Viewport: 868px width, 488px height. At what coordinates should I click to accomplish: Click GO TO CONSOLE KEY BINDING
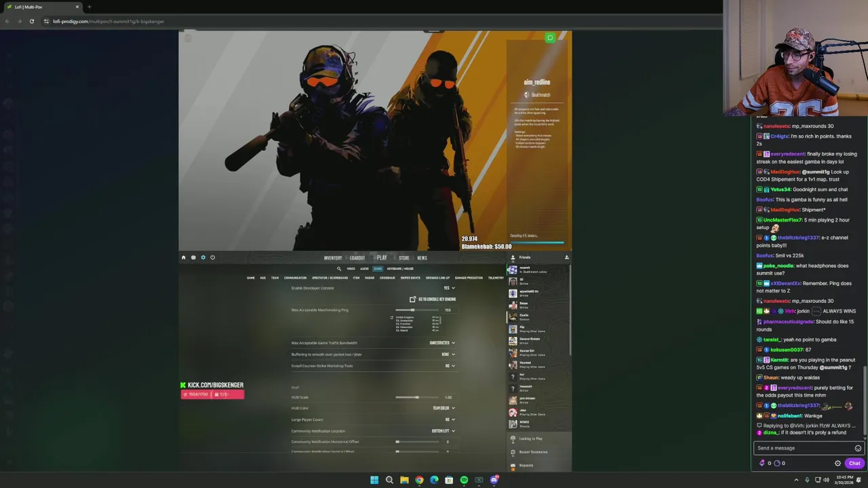pos(433,299)
